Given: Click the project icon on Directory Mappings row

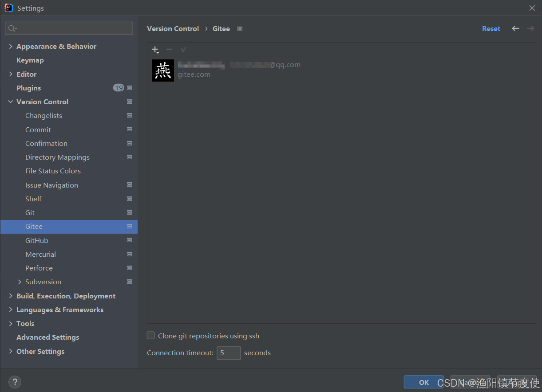Looking at the screenshot, I should click(x=129, y=157).
